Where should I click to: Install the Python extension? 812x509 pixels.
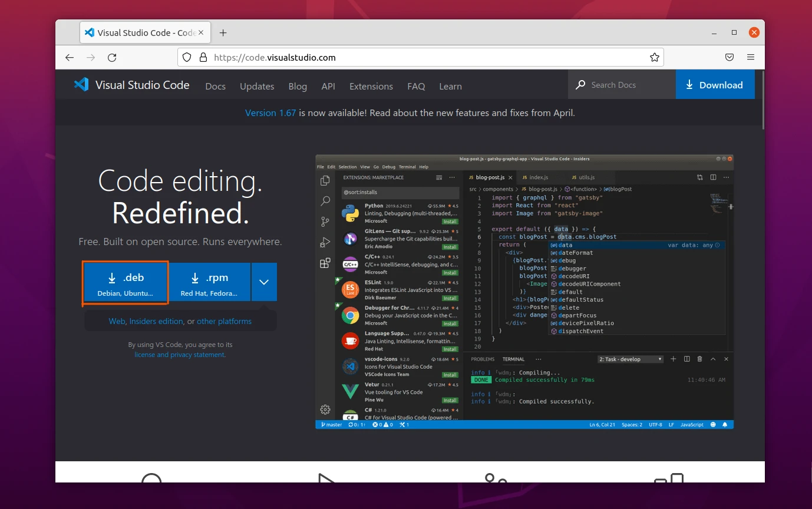click(450, 221)
